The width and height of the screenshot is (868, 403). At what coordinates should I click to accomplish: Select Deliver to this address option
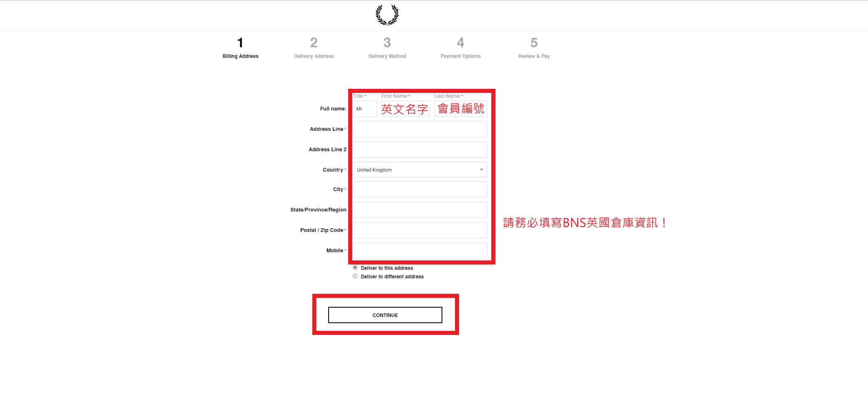(x=355, y=268)
